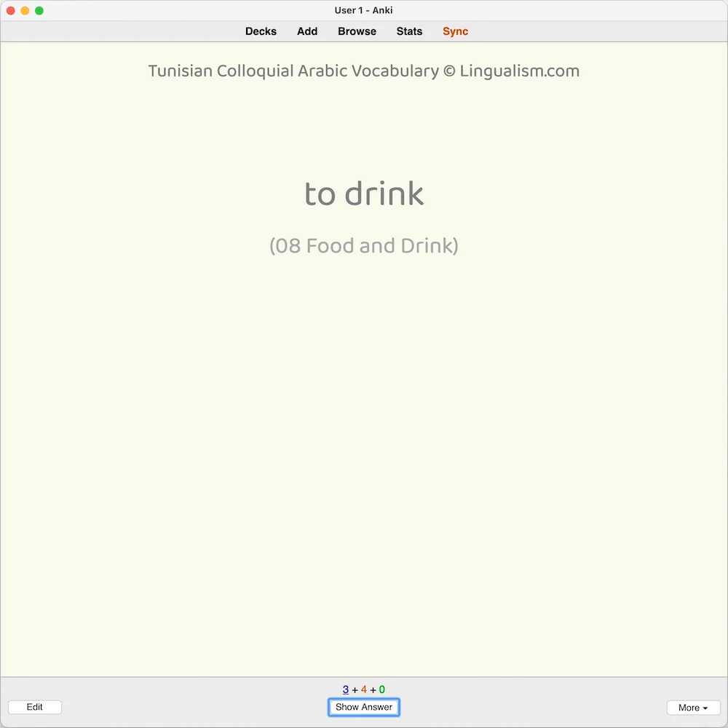The height and width of the screenshot is (728, 728).
Task: Click the 'Tunisian Colloquial Arabic Vocabulary' heading
Action: point(293,71)
